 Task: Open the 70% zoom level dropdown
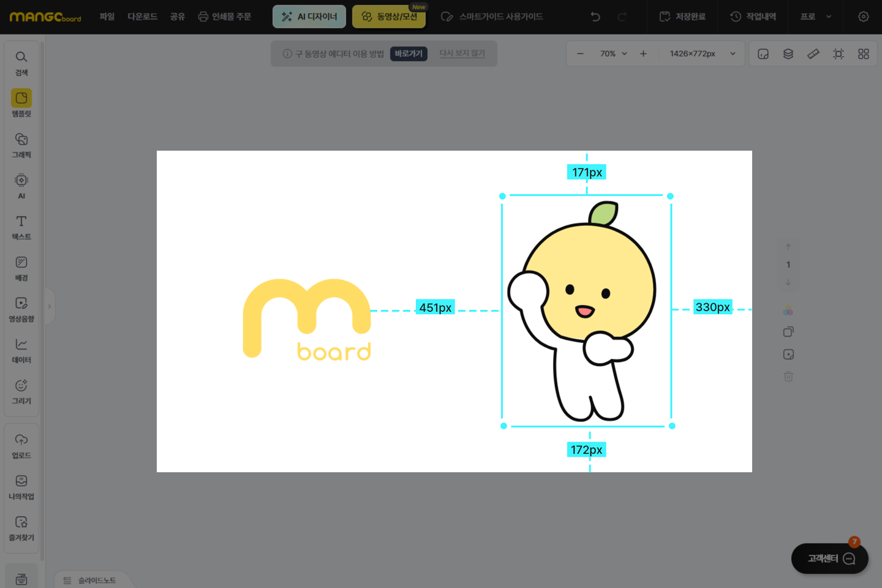click(x=614, y=54)
